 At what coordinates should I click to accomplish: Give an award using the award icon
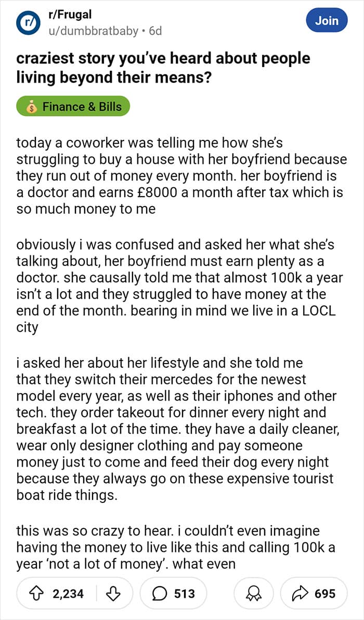[x=254, y=593]
